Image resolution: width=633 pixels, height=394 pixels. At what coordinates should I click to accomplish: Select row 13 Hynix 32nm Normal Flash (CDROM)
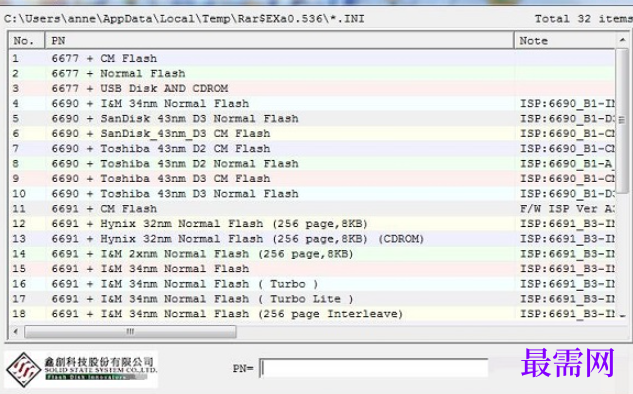[312, 239]
